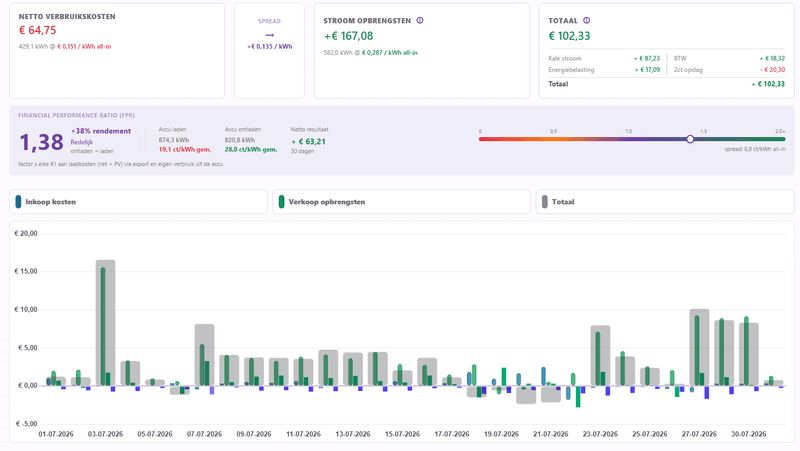Click the € 64,75 netto verbruikskosten value
This screenshot has width=800, height=451.
(x=37, y=30)
